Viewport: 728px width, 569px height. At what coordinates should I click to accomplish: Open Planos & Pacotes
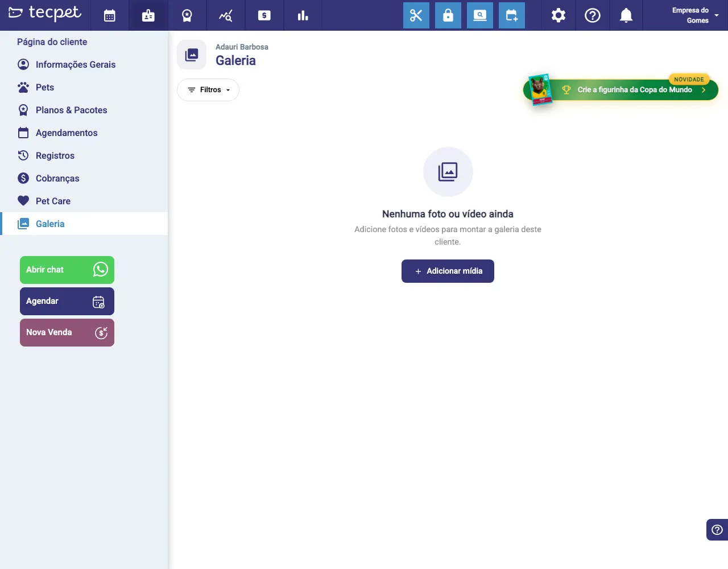pyautogui.click(x=84, y=110)
